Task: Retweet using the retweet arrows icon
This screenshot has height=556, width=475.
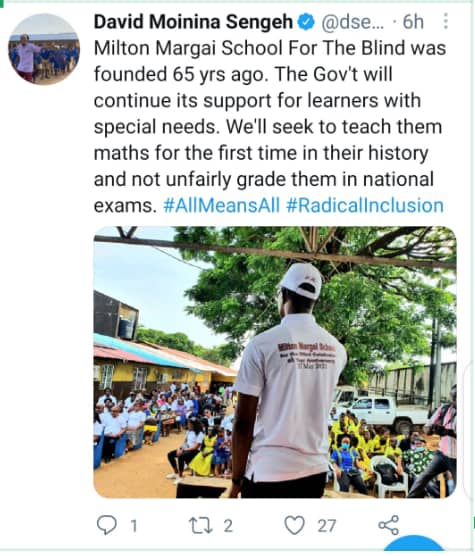Action: tap(201, 526)
